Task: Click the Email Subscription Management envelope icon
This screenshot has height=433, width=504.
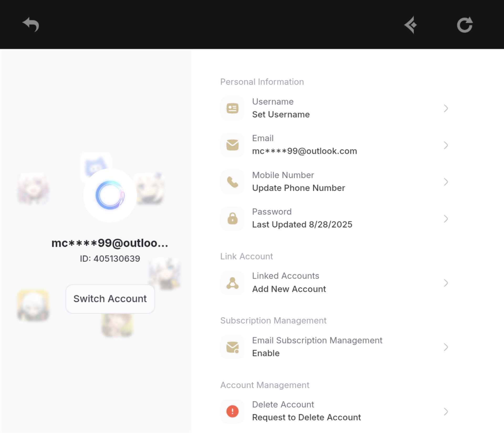Action: [232, 347]
